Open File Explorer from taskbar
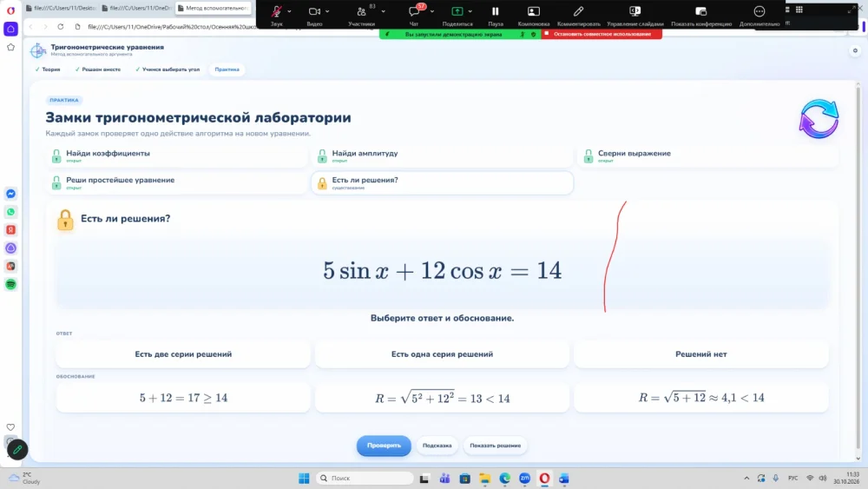 click(x=484, y=478)
